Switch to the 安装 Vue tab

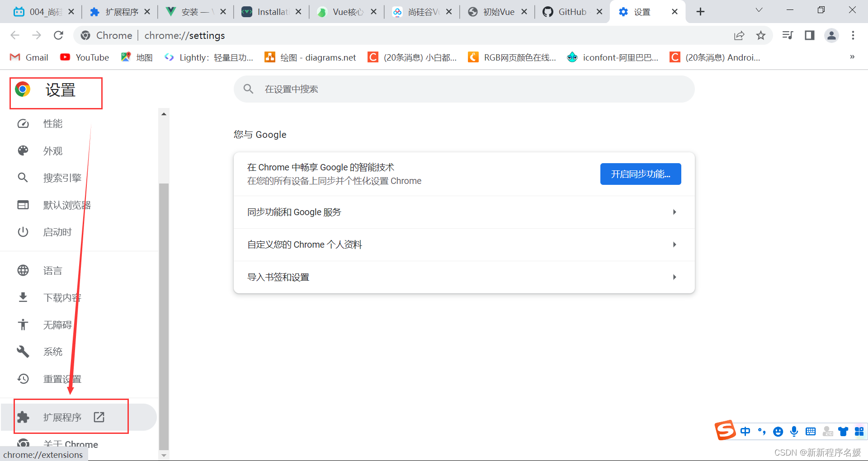195,12
